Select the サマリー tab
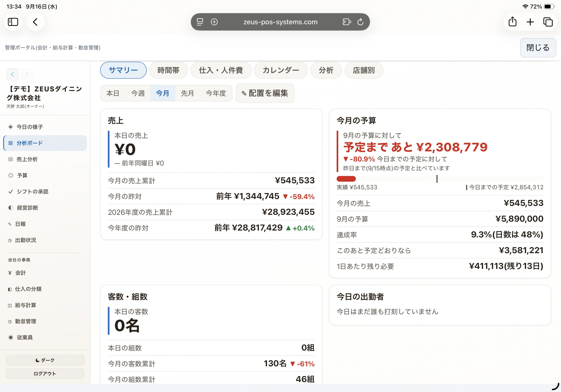The height and width of the screenshot is (392, 561). point(123,70)
